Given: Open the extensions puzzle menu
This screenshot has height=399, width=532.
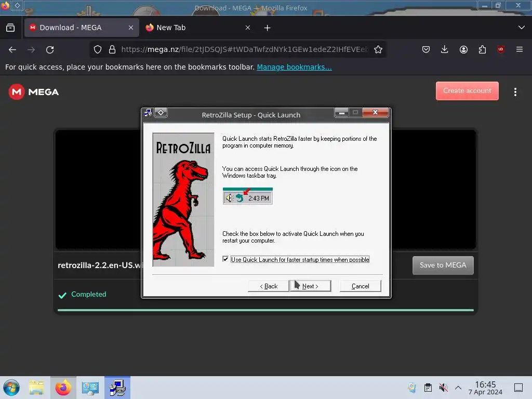Looking at the screenshot, I should point(482,49).
